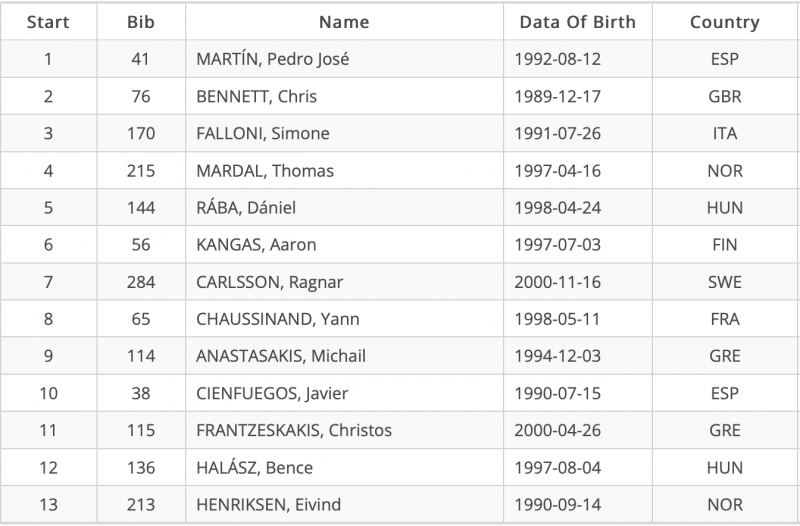Viewport: 800px width, 526px height.
Task: Click ANASTASAKIS, Michail cell
Action: coord(281,356)
